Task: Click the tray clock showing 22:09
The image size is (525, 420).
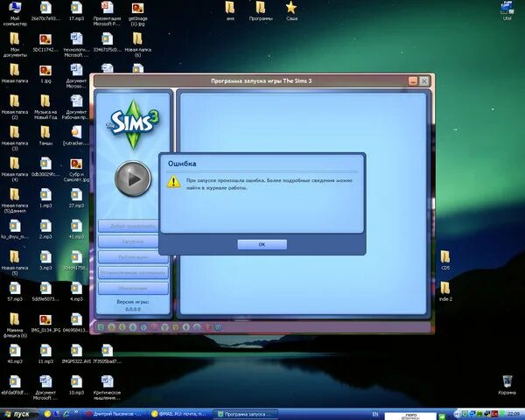Action: tap(514, 415)
